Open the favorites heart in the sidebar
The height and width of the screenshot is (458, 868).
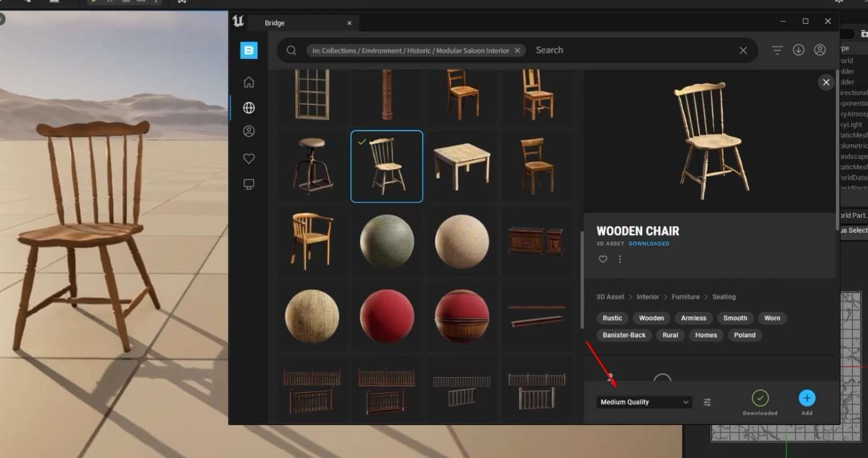pos(249,158)
